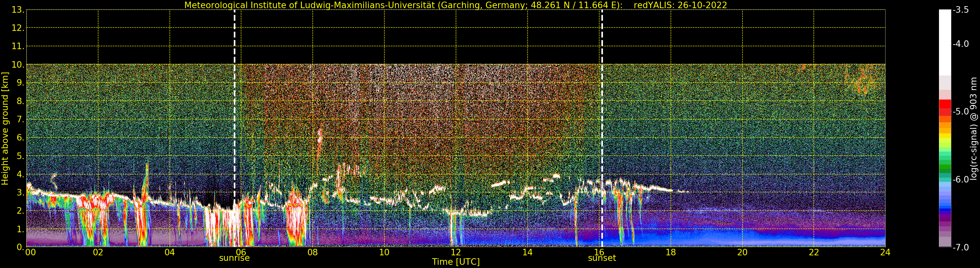980x268 pixels.
Task: Click the time axis tick label '02'
Action: [98, 252]
